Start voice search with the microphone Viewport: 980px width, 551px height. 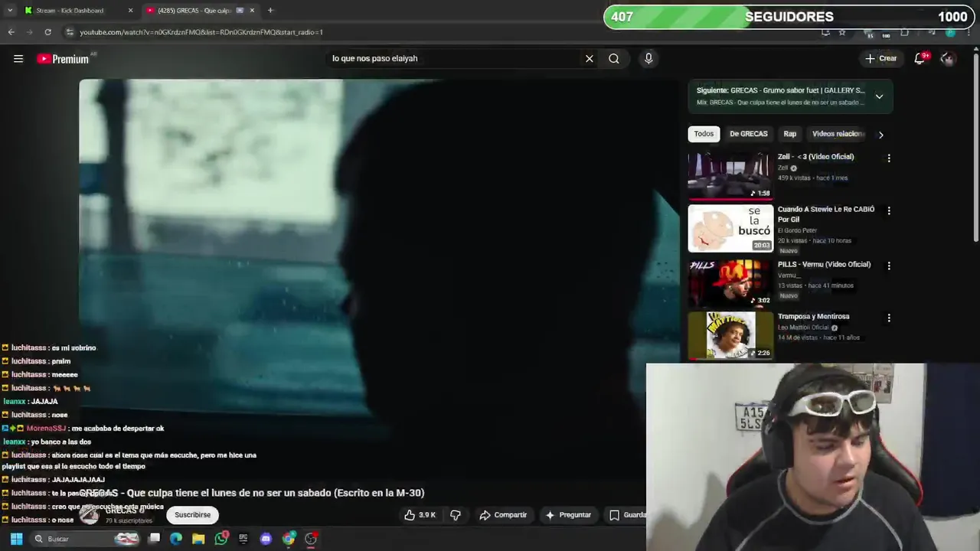pos(648,59)
